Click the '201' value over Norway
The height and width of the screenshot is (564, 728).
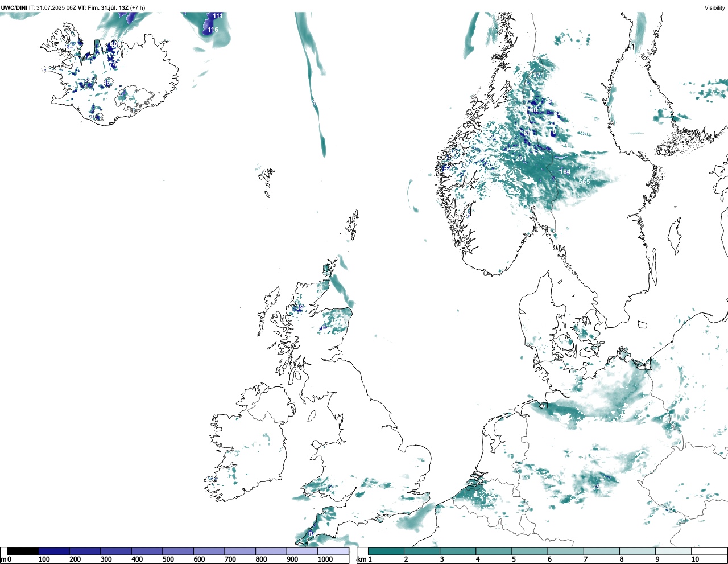click(x=521, y=159)
